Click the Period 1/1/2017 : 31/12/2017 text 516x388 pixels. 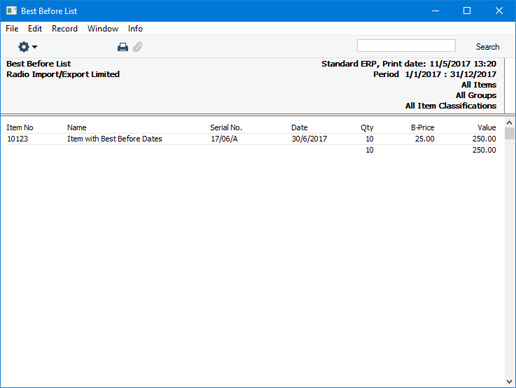435,74
